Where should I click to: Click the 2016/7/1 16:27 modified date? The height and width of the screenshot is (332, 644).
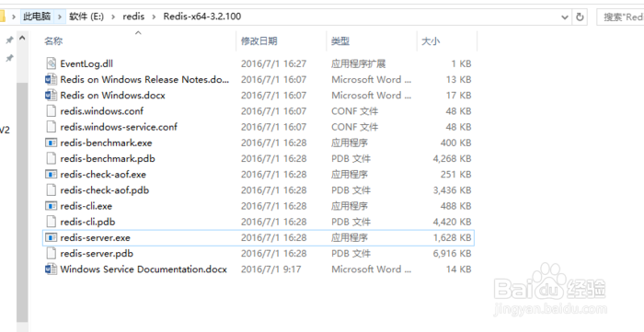[x=274, y=63]
